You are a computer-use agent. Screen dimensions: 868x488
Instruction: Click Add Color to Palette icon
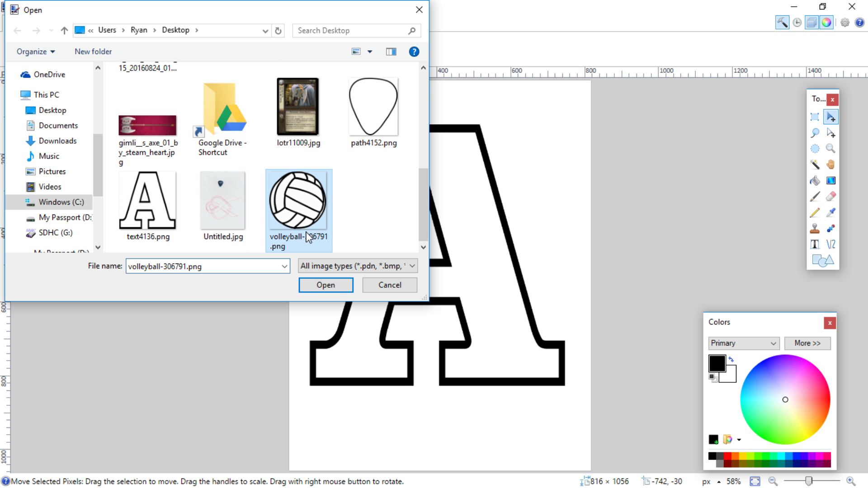click(x=713, y=439)
